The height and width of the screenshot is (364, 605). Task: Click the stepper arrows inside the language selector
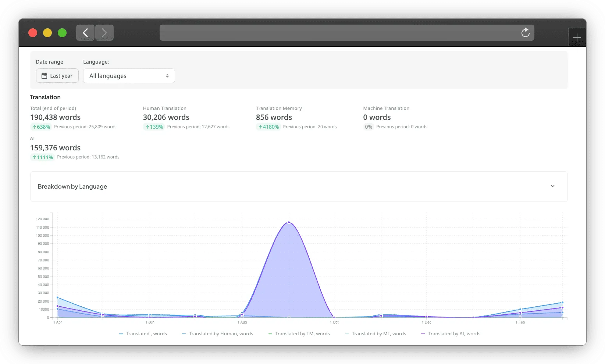point(168,75)
